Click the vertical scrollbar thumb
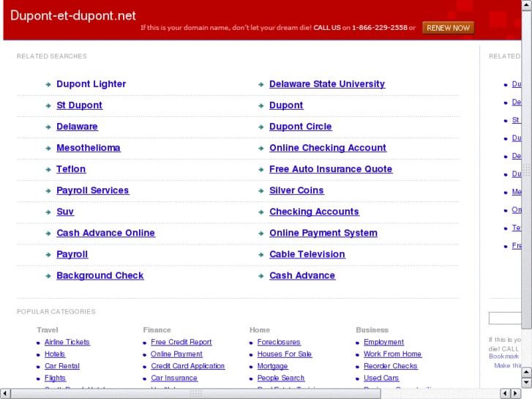The height and width of the screenshot is (399, 532). pyautogui.click(x=527, y=170)
